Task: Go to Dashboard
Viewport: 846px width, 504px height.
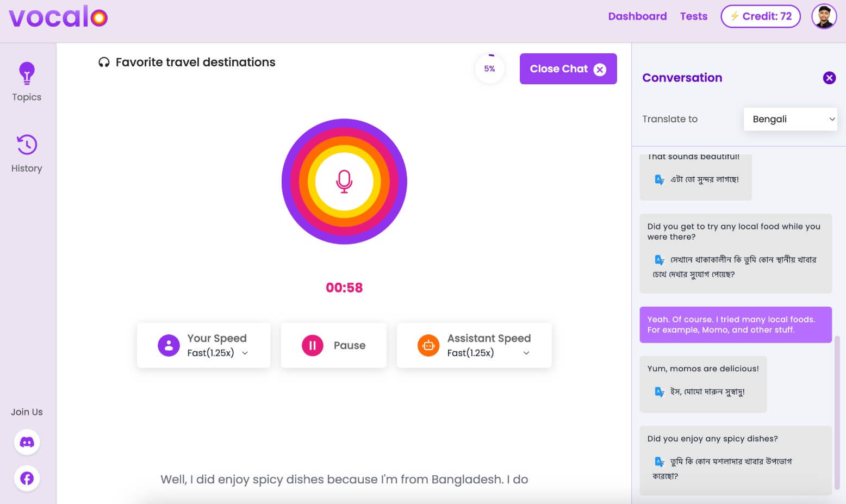Action: point(637,16)
